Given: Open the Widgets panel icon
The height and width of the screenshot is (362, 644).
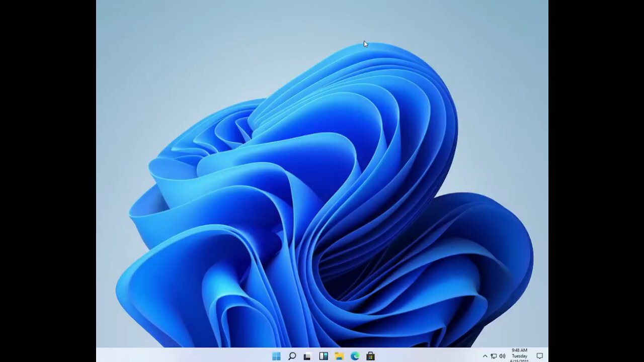Looking at the screenshot, I should [x=324, y=356].
